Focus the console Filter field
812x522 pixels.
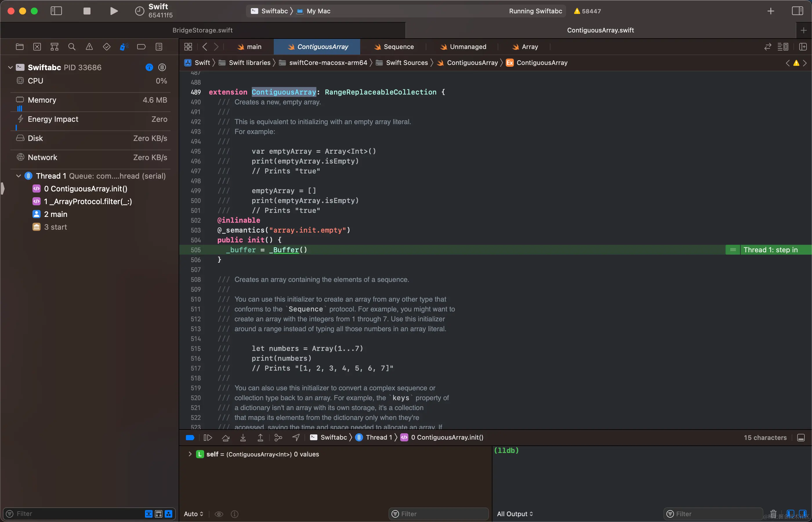713,514
